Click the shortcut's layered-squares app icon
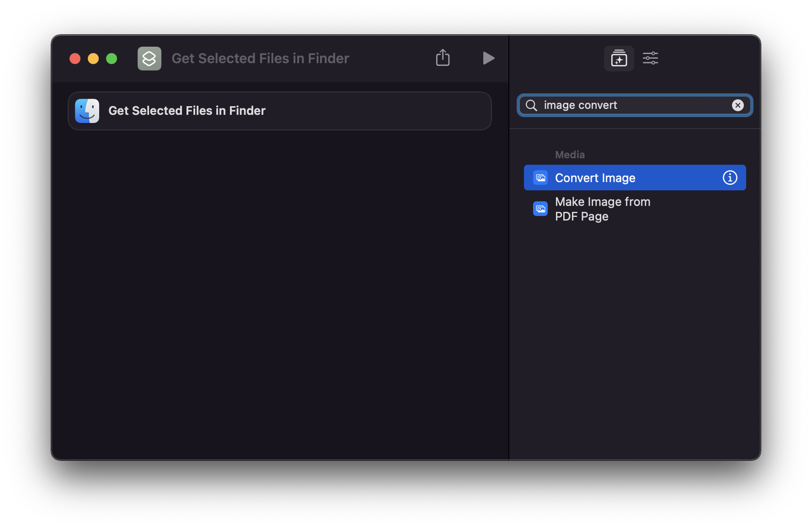This screenshot has height=528, width=812. click(x=150, y=58)
